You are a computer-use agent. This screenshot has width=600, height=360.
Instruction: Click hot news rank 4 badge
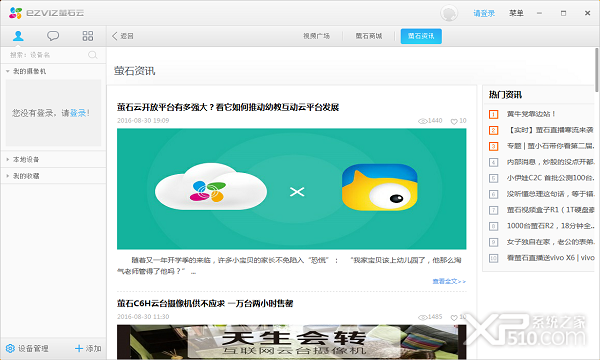(494, 162)
